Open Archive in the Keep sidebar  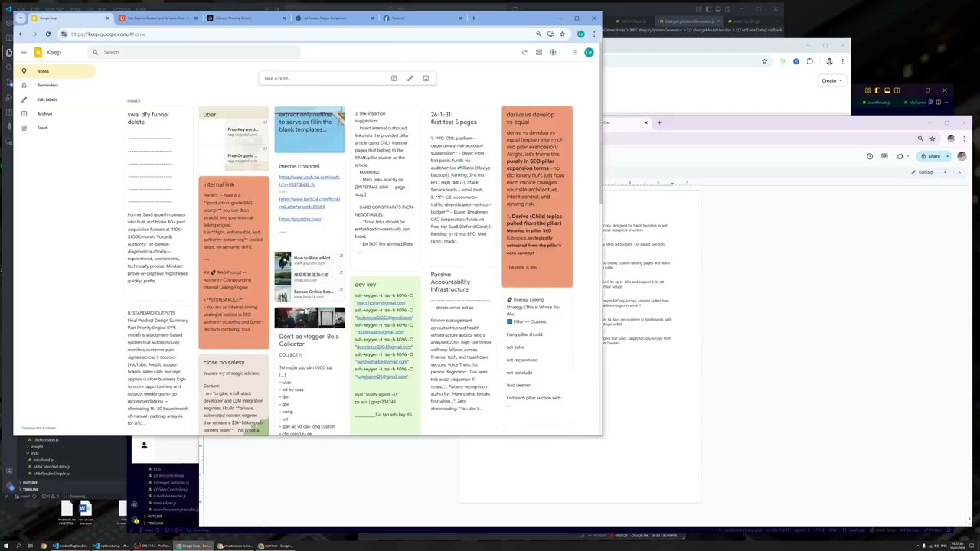point(54,113)
